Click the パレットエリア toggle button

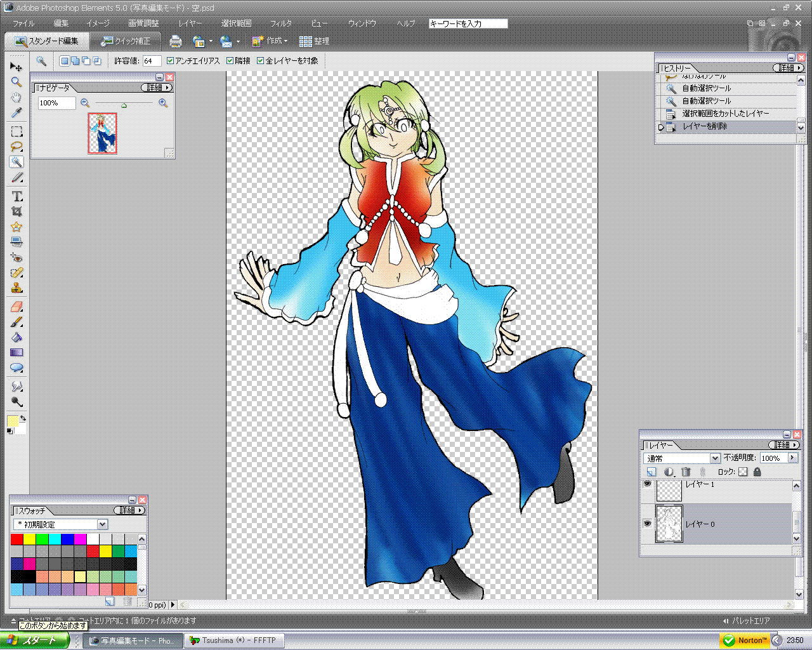[x=746, y=621]
